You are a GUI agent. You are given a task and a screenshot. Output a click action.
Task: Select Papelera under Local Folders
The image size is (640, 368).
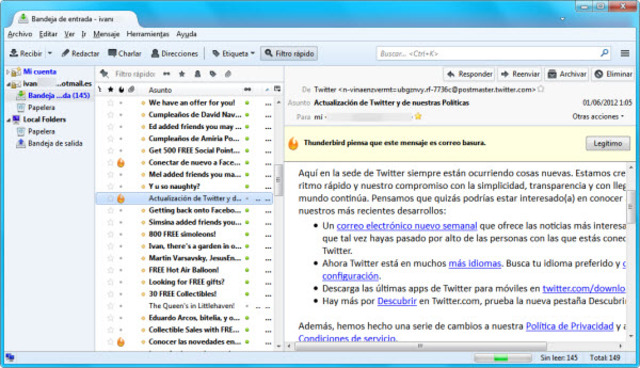click(36, 131)
